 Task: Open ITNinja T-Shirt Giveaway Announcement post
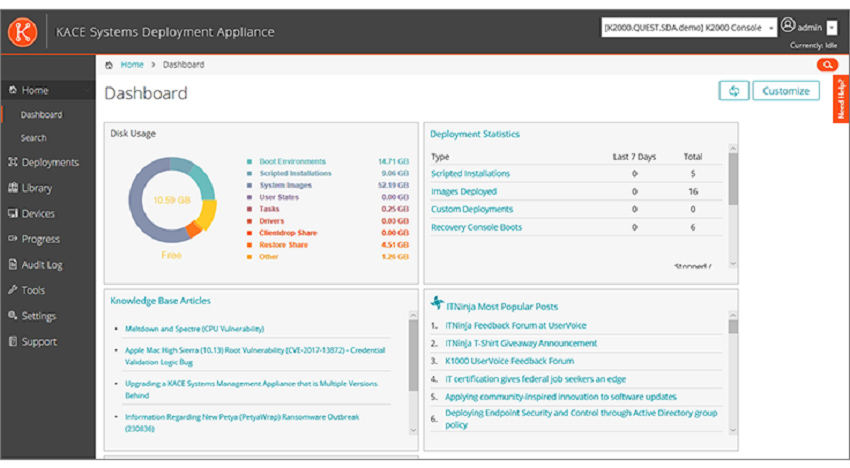[x=521, y=344]
